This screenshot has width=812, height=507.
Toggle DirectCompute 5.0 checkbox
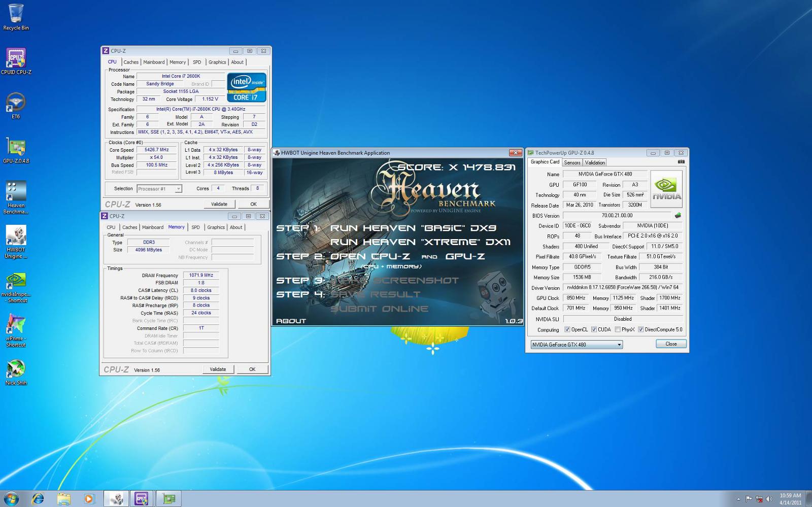click(640, 329)
